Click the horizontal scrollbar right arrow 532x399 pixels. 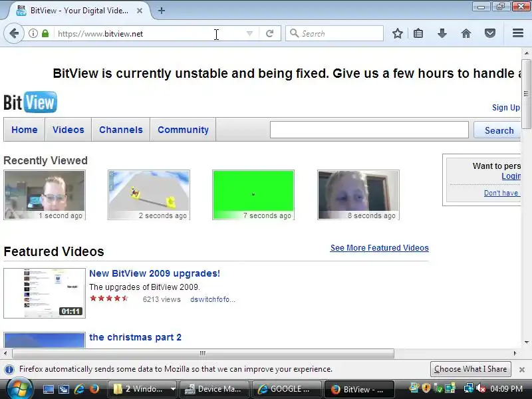pyautogui.click(x=515, y=353)
